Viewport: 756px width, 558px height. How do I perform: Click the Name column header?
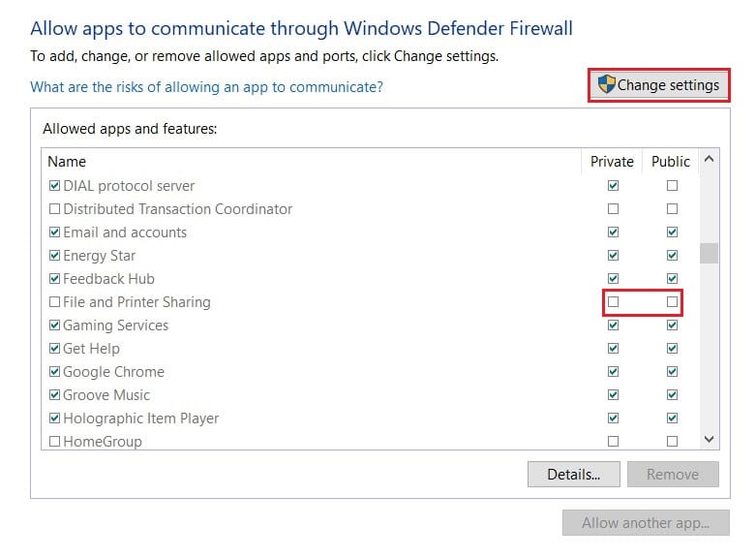tap(67, 162)
